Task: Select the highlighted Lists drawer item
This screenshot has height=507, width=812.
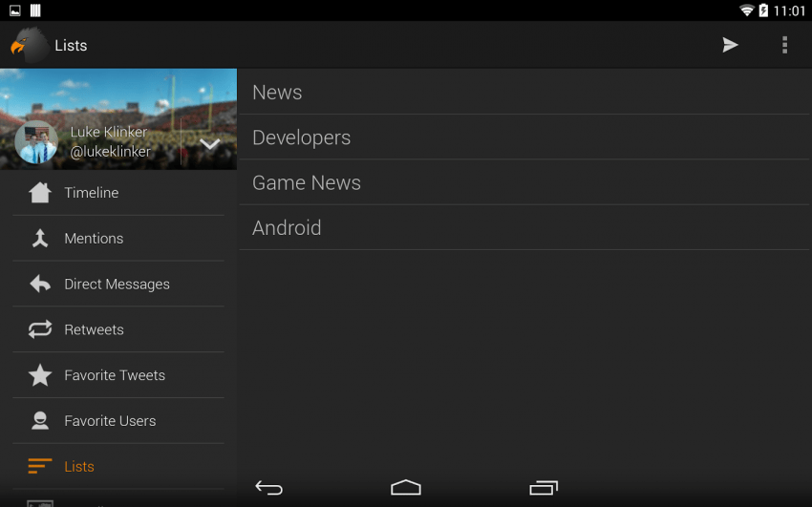Action: pos(118,466)
